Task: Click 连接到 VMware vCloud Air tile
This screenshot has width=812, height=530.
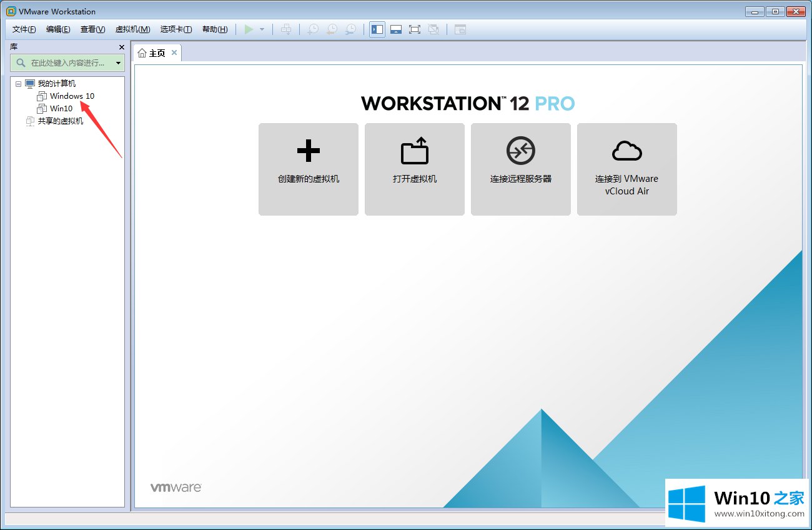Action: (627, 169)
